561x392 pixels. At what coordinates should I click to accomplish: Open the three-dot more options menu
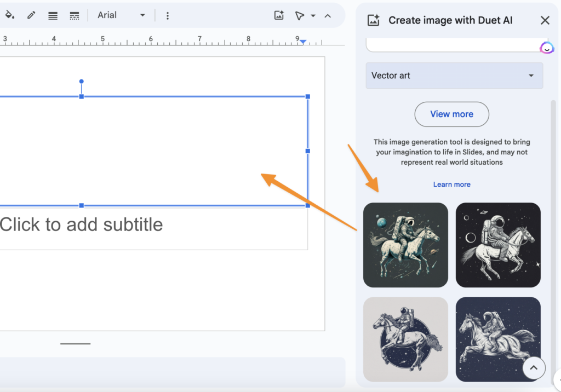point(168,15)
